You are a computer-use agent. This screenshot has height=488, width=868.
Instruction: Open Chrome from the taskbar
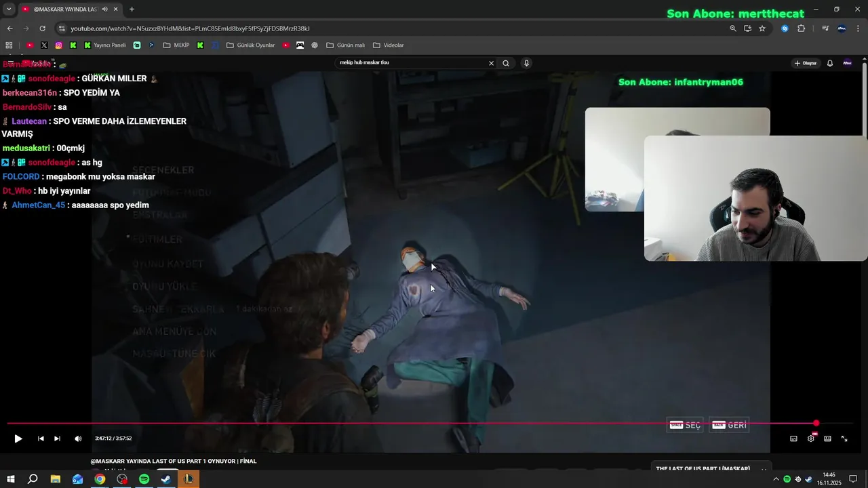pos(100,479)
